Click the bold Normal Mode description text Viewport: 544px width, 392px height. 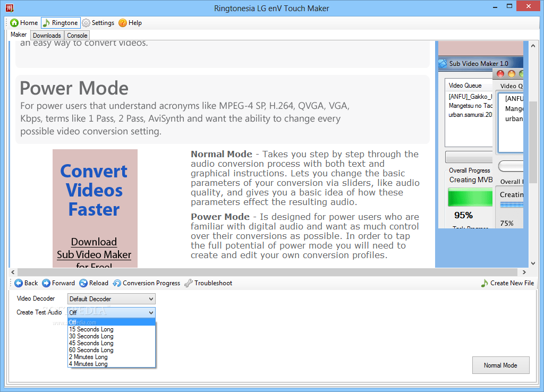(222, 154)
